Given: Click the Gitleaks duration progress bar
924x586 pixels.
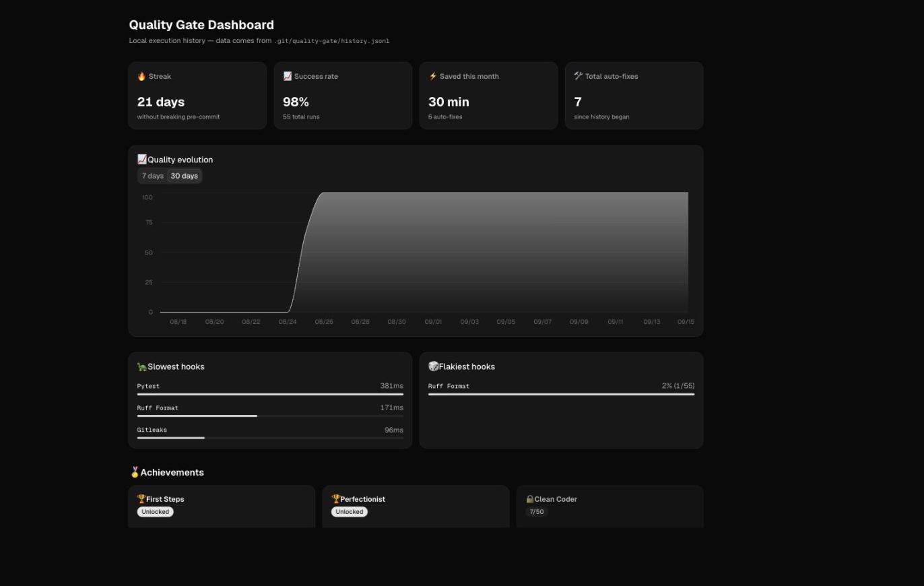Looking at the screenshot, I should pyautogui.click(x=270, y=438).
